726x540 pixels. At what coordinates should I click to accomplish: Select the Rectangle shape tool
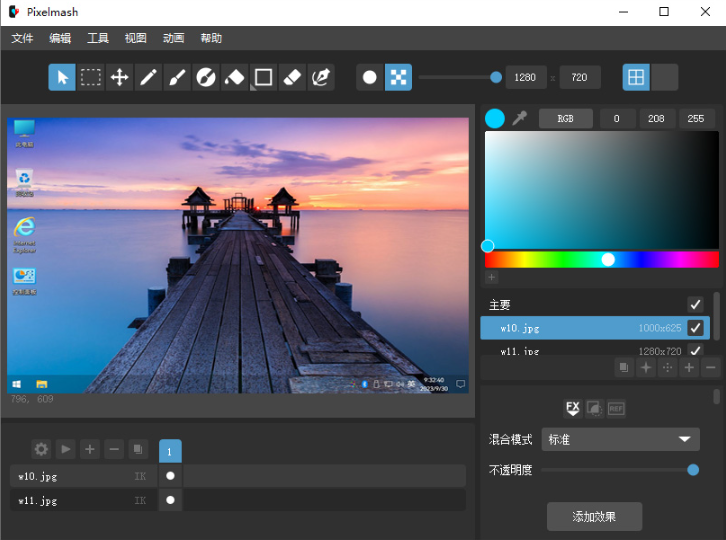pos(263,77)
